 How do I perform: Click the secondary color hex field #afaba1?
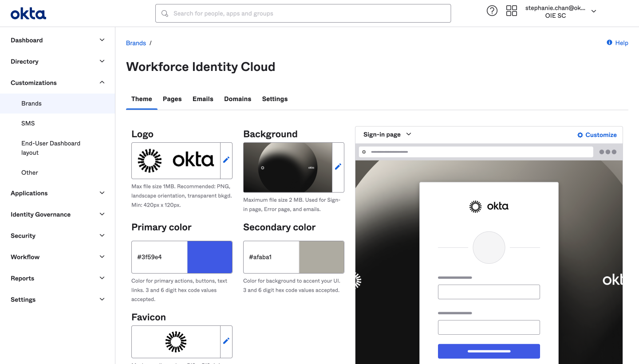coord(272,257)
